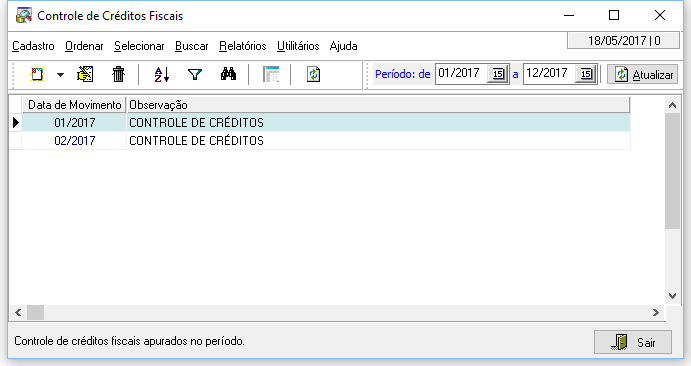
Task: Click the funnel filter icon
Action: (195, 74)
